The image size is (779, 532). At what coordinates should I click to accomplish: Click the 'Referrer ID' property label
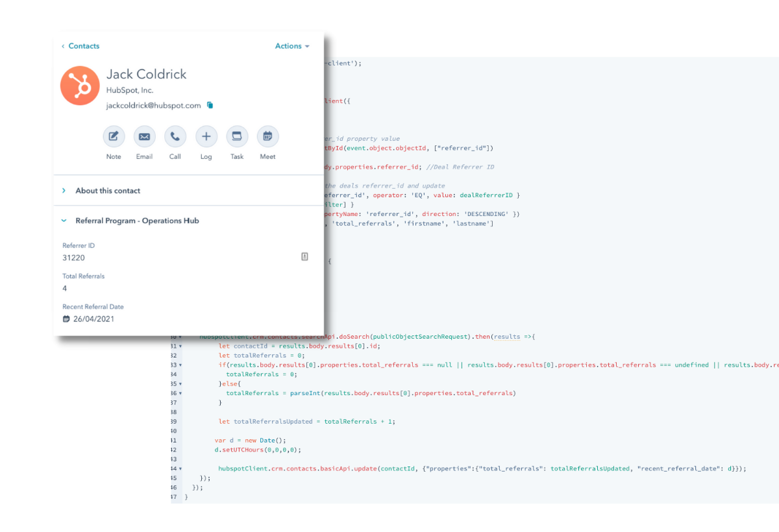(x=79, y=246)
